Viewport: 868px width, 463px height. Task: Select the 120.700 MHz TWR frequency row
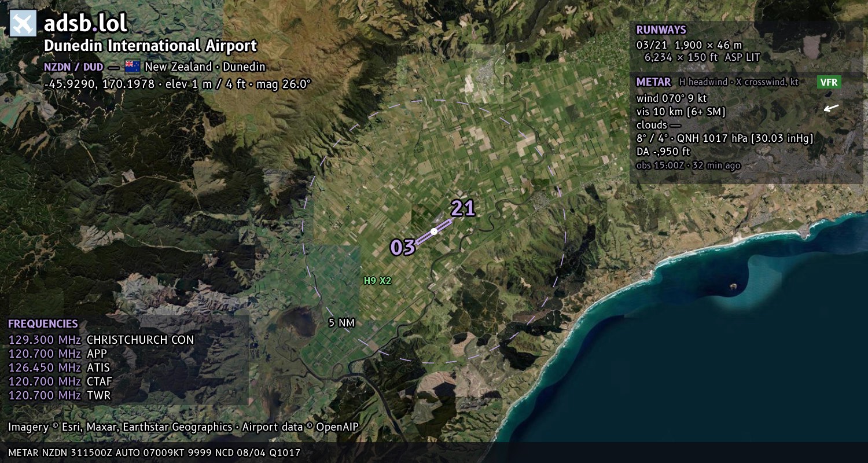[59, 395]
